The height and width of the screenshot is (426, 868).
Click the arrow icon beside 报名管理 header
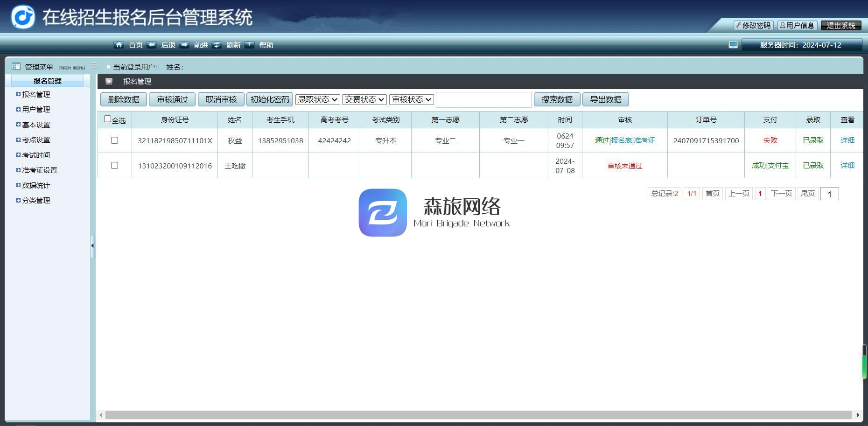[109, 81]
